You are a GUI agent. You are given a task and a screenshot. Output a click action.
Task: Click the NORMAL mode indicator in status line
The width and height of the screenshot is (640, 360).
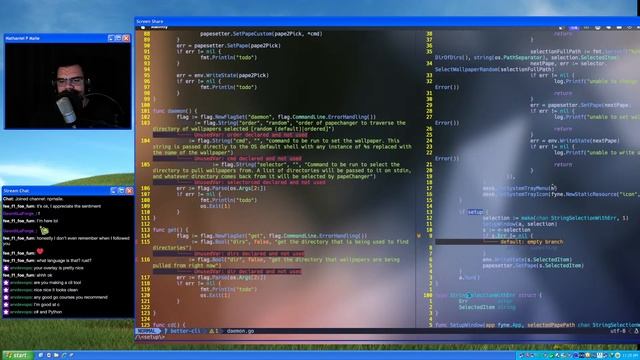147,331
